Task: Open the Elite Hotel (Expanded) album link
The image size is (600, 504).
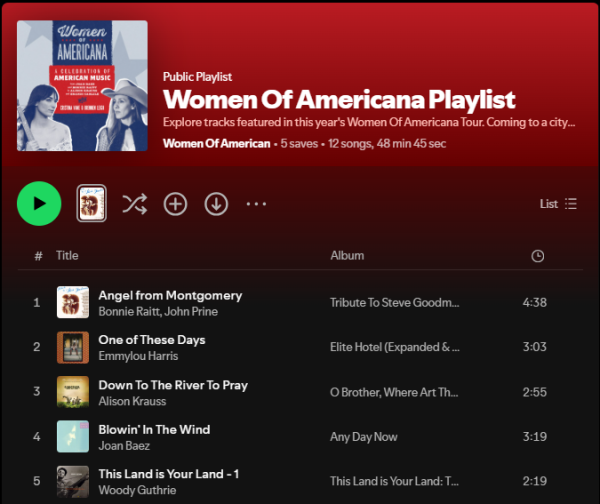Action: pyautogui.click(x=395, y=347)
